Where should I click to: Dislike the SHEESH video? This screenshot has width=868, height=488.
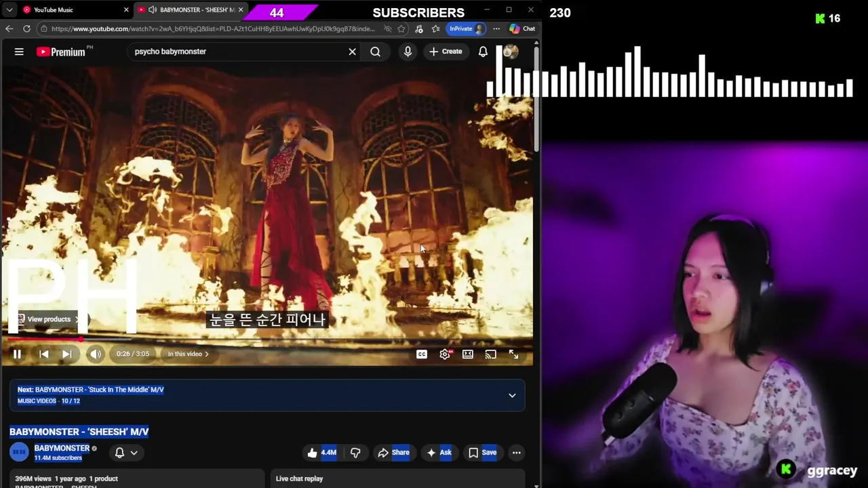[x=355, y=453]
